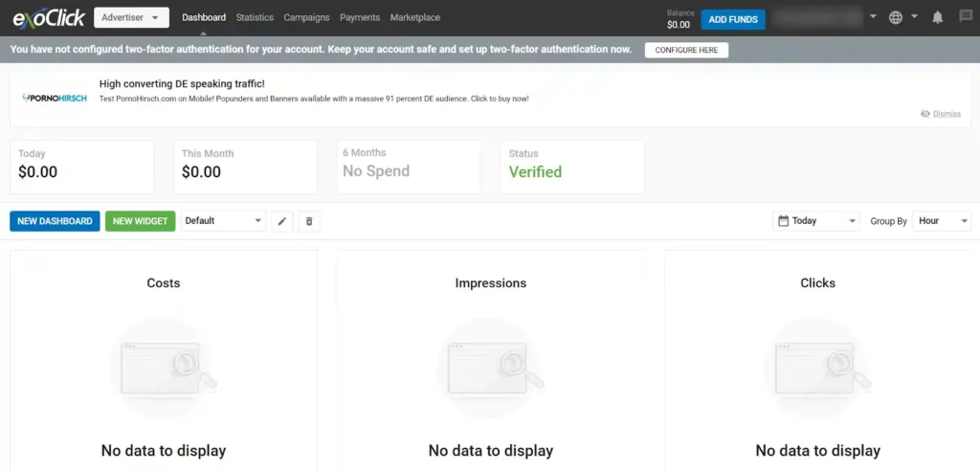Viewport: 980px width, 471px height.
Task: Click 'No data to display' under Clicks
Action: pyautogui.click(x=817, y=450)
